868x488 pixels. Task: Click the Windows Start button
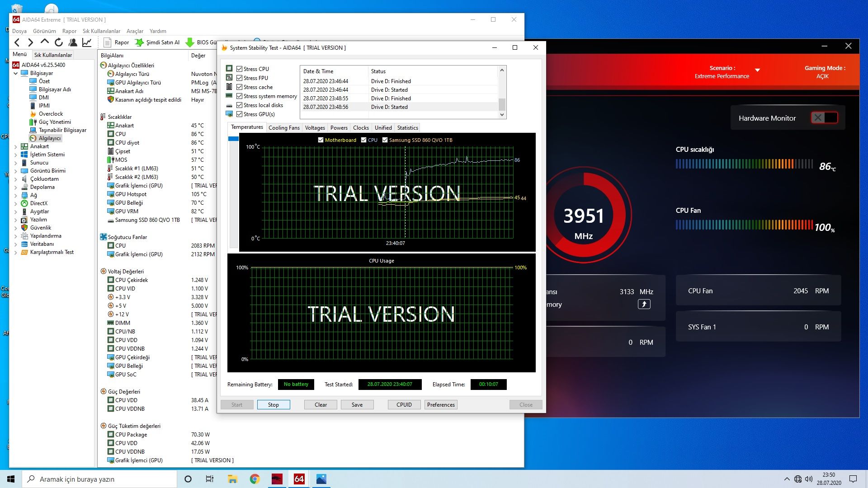(x=11, y=479)
